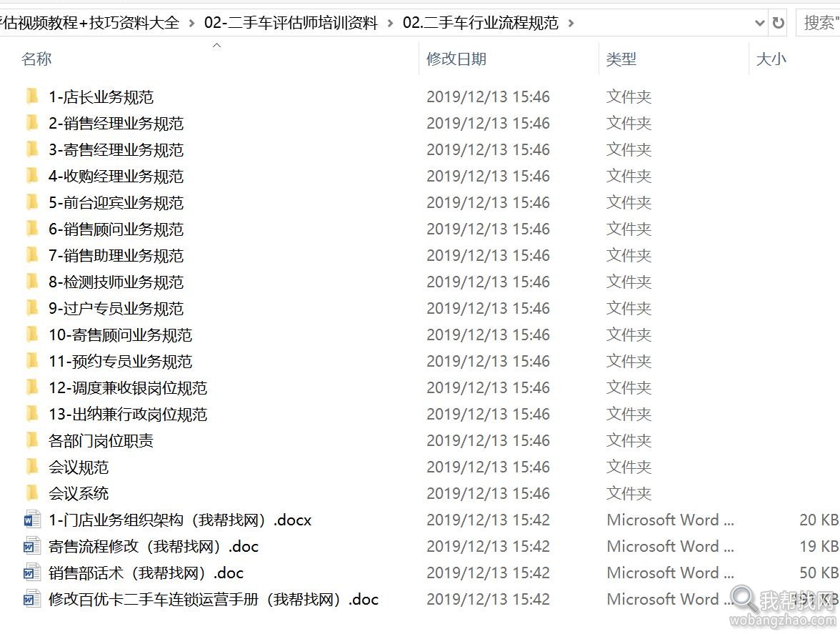The image size is (840, 634).
Task: Click Microsoft Word type of 寄售流程修改 row
Action: [x=670, y=546]
